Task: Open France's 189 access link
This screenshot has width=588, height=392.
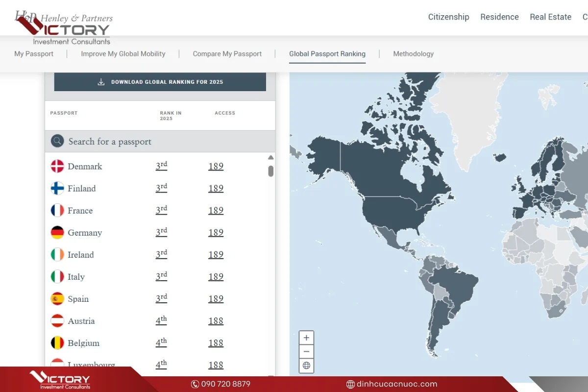Action: tap(216, 210)
